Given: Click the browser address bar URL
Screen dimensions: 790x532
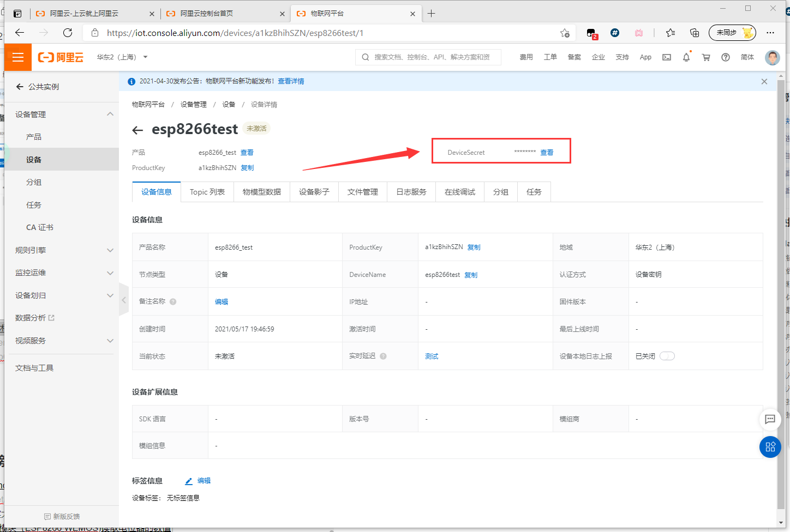Looking at the screenshot, I should click(x=235, y=33).
